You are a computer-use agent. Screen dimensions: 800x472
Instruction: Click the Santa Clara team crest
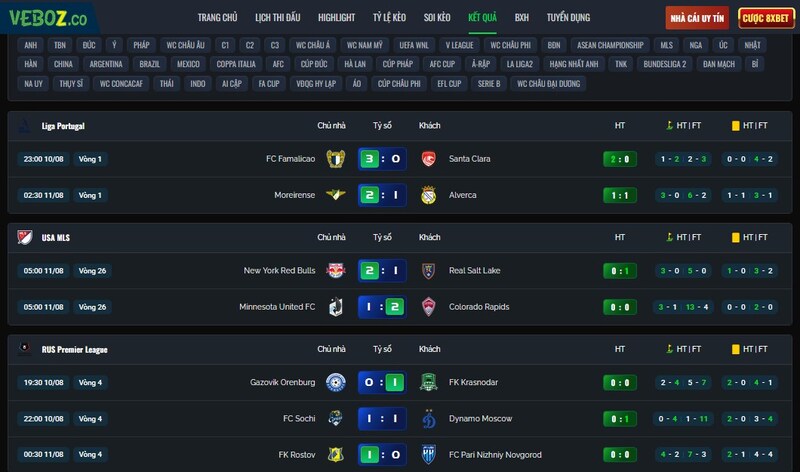coord(429,159)
